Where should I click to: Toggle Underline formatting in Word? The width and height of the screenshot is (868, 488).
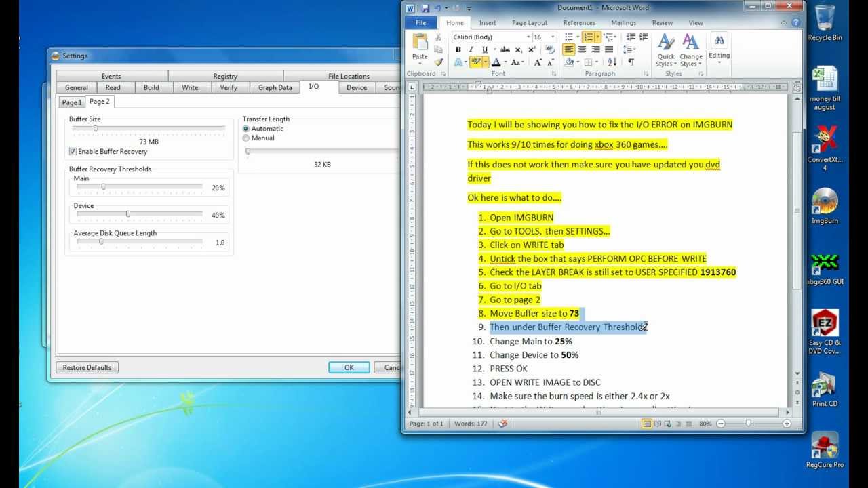coord(484,49)
